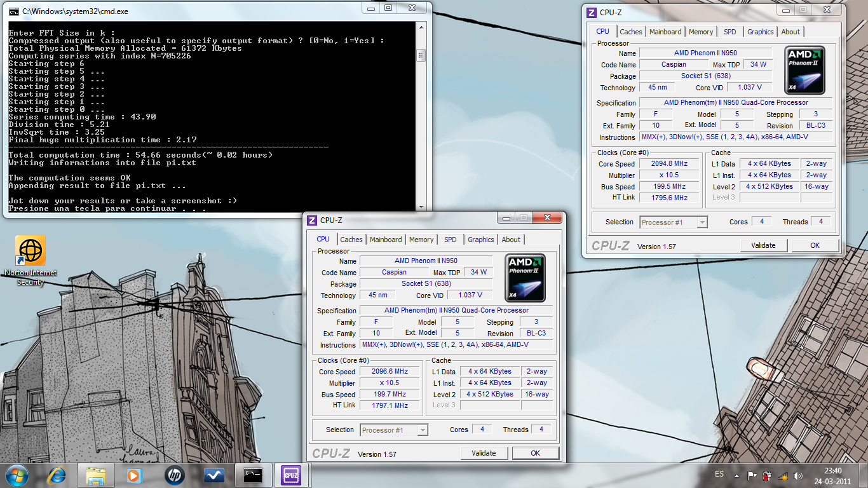
Task: Select the CPU tab in front CPU-Z
Action: click(x=323, y=239)
